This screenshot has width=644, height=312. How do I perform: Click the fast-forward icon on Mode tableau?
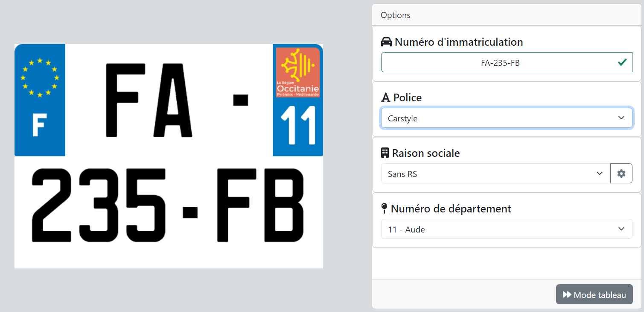click(567, 295)
